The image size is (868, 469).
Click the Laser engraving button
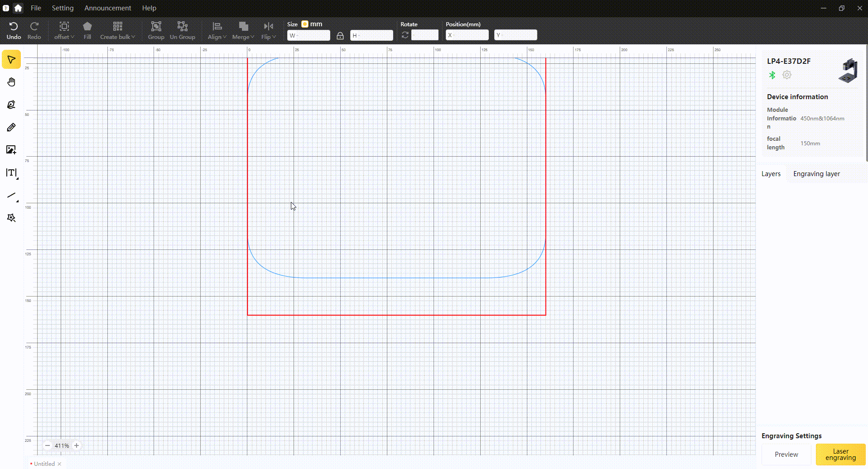841,455
